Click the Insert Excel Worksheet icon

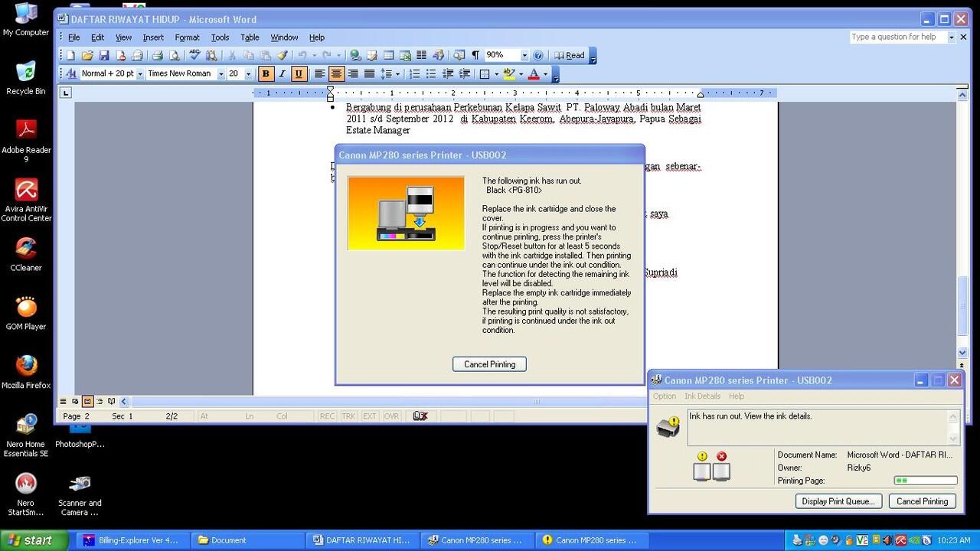[405, 55]
